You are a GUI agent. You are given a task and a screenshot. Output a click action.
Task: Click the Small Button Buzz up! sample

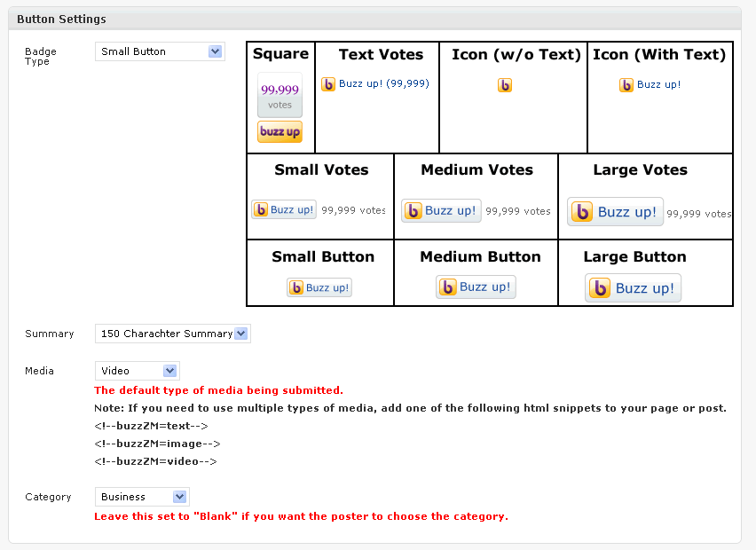click(319, 287)
